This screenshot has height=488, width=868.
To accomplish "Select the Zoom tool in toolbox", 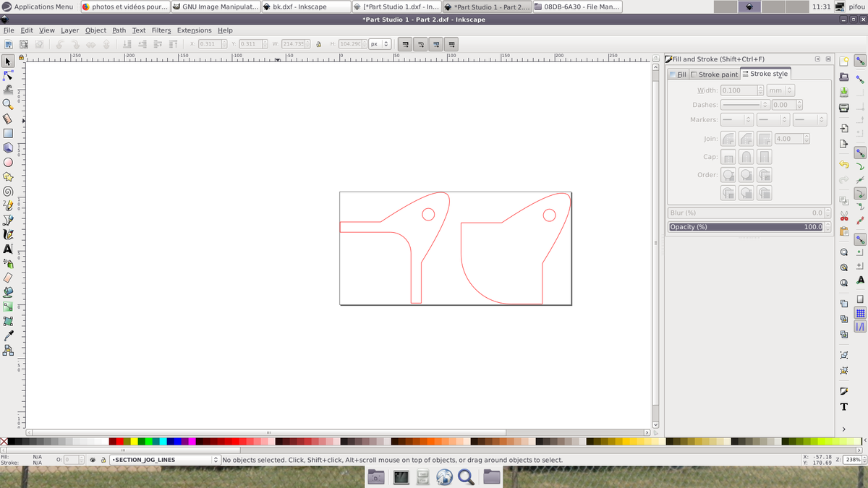I will (9, 104).
